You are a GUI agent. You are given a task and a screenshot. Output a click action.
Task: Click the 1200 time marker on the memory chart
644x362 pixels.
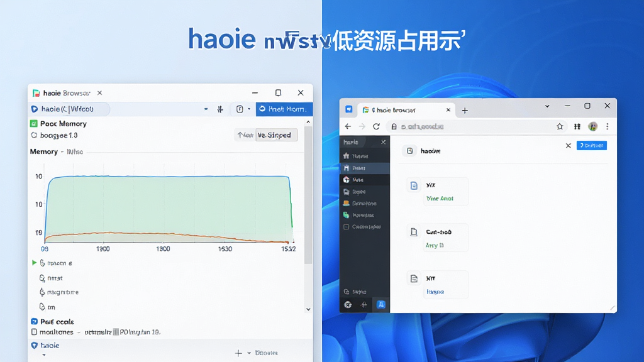click(103, 249)
